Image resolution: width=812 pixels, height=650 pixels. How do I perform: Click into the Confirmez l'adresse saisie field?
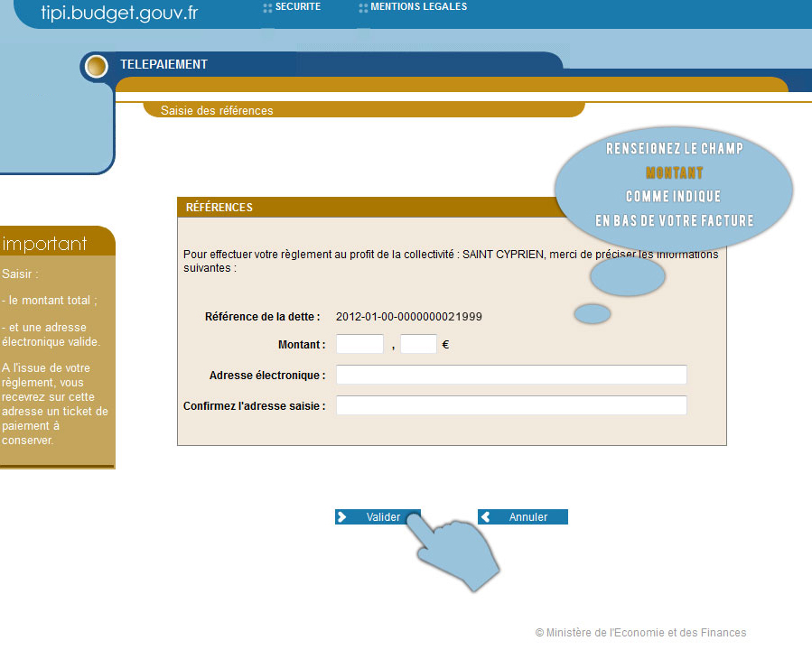click(511, 405)
